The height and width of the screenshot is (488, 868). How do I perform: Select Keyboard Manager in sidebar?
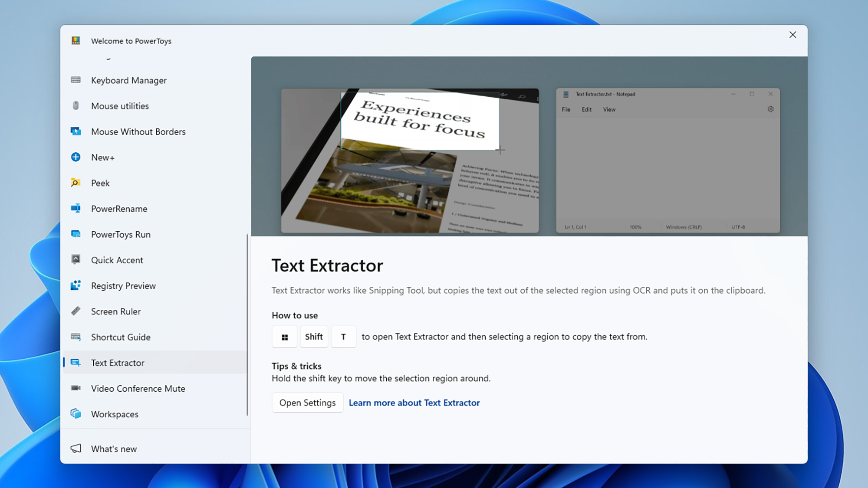click(129, 80)
